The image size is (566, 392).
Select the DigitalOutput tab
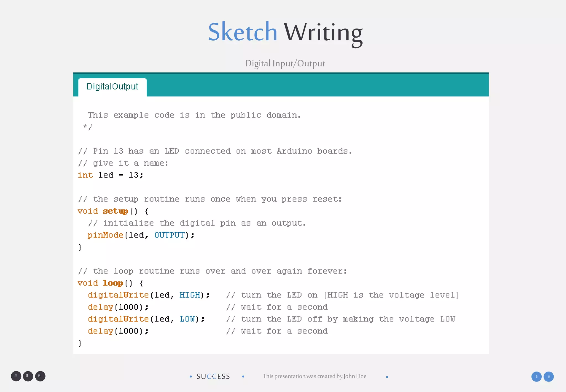(x=112, y=87)
